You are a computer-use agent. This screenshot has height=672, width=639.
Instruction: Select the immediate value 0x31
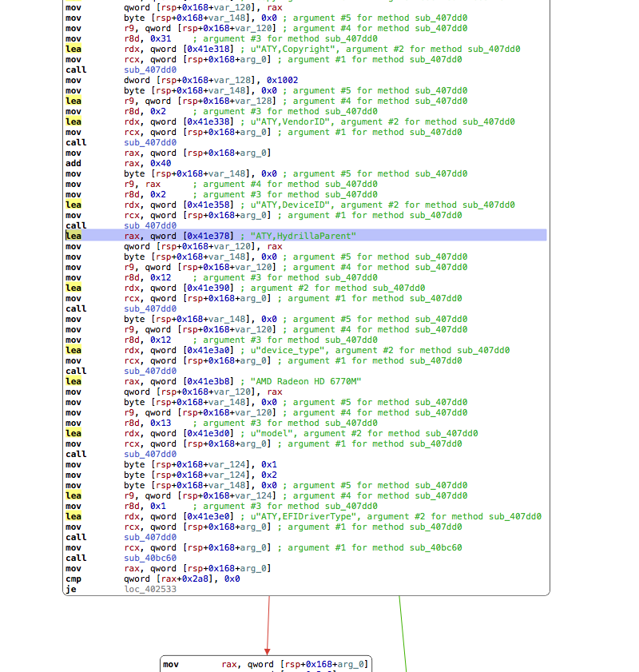click(161, 38)
